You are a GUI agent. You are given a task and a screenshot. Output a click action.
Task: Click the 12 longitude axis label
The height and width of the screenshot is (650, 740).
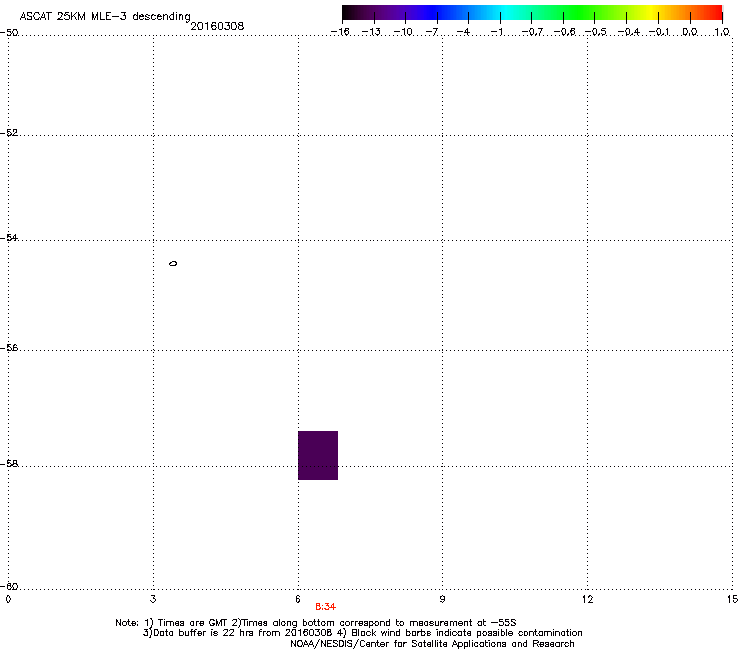coord(587,599)
